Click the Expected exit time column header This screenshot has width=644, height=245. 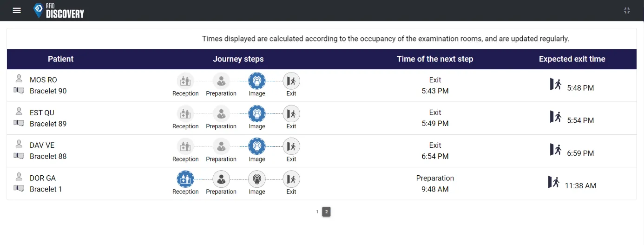pyautogui.click(x=572, y=59)
